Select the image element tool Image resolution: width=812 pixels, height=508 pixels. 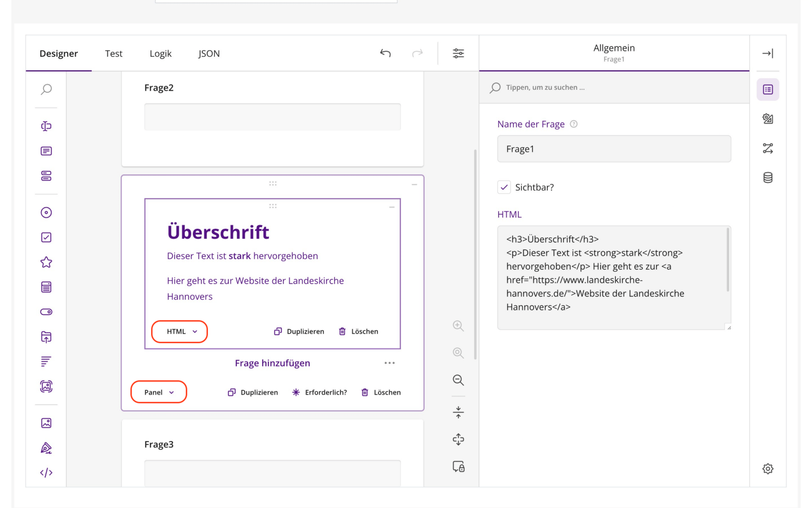pyautogui.click(x=46, y=423)
